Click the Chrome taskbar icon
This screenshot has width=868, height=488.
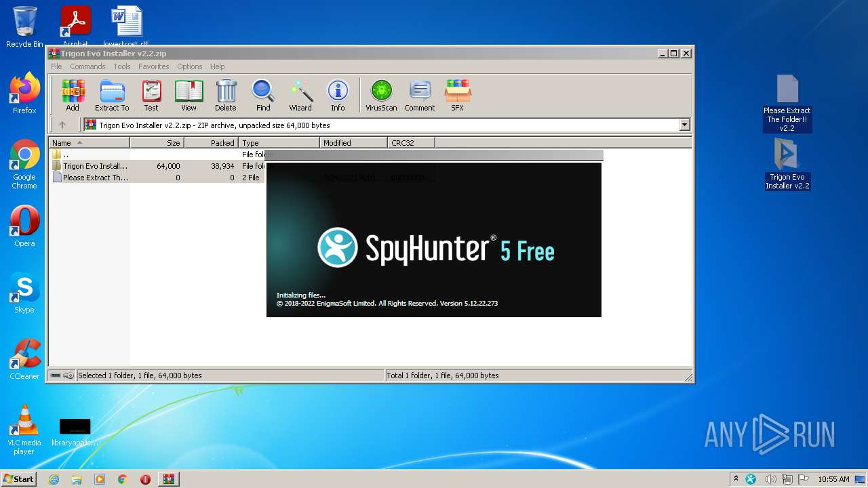pos(122,479)
